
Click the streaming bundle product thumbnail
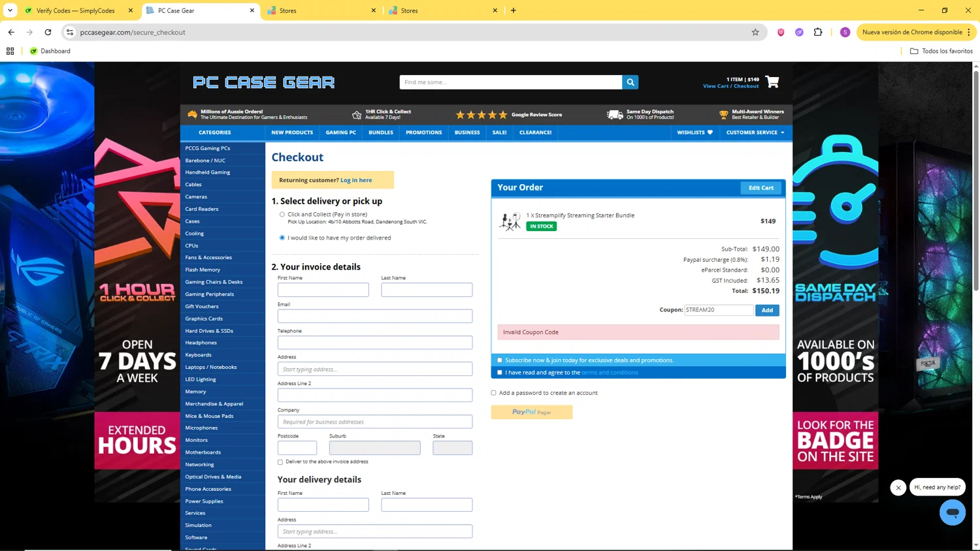point(510,221)
